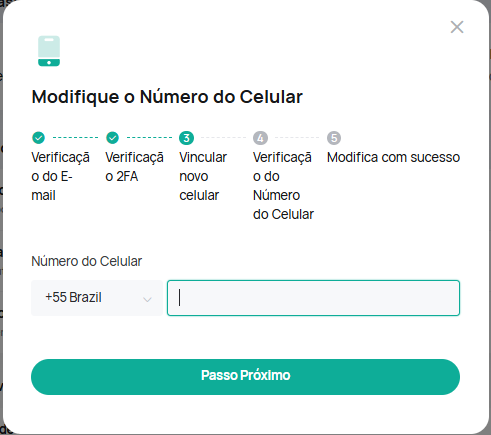
Task: Click the step 1 completed checkmark icon
Action: [x=38, y=138]
